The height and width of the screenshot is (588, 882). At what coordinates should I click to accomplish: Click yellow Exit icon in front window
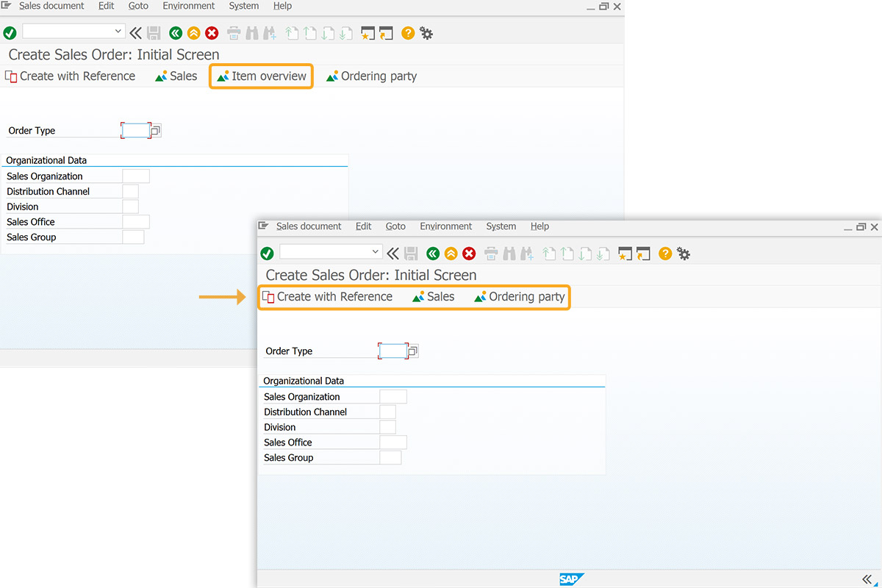[x=451, y=254]
